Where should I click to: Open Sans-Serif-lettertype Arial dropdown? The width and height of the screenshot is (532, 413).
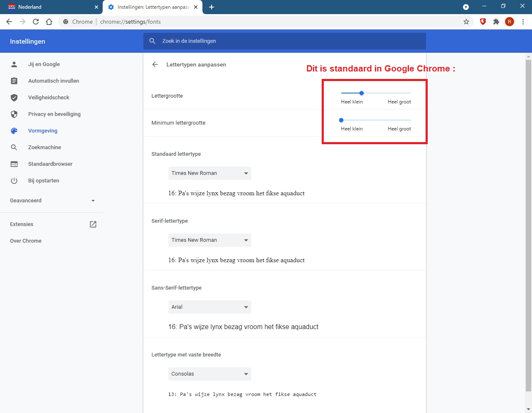click(210, 307)
